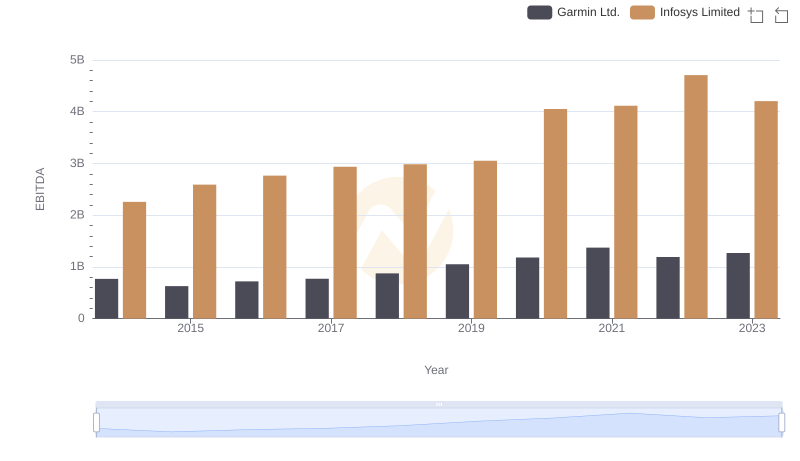Click the Infosys bar for 2023
This screenshot has width=800, height=461.
tap(766, 210)
